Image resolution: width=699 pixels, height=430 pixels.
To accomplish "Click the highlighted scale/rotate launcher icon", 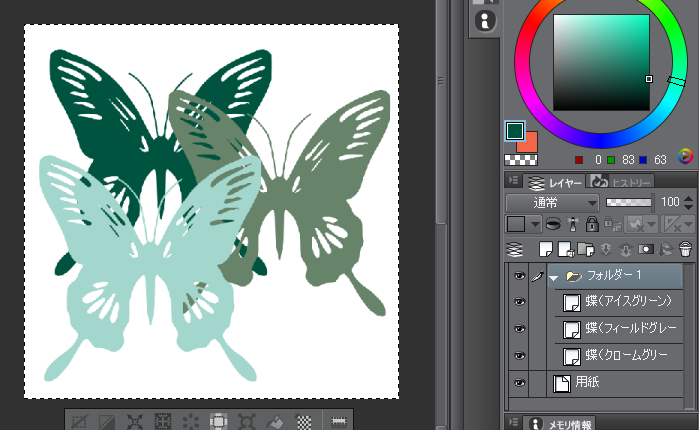I will point(218,421).
